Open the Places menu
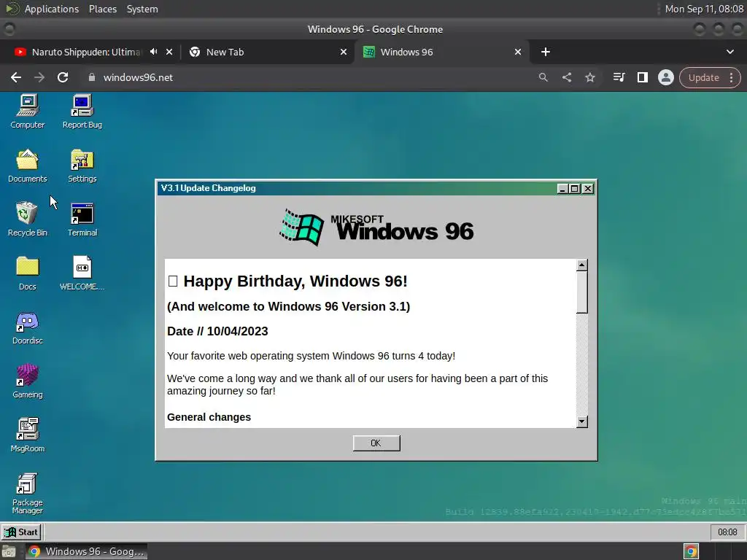 click(x=103, y=9)
